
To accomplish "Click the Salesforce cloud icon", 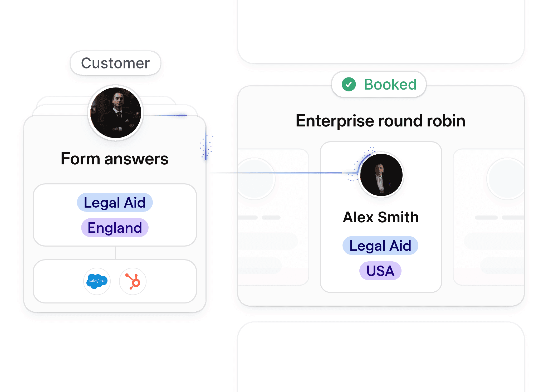I will 97,281.
